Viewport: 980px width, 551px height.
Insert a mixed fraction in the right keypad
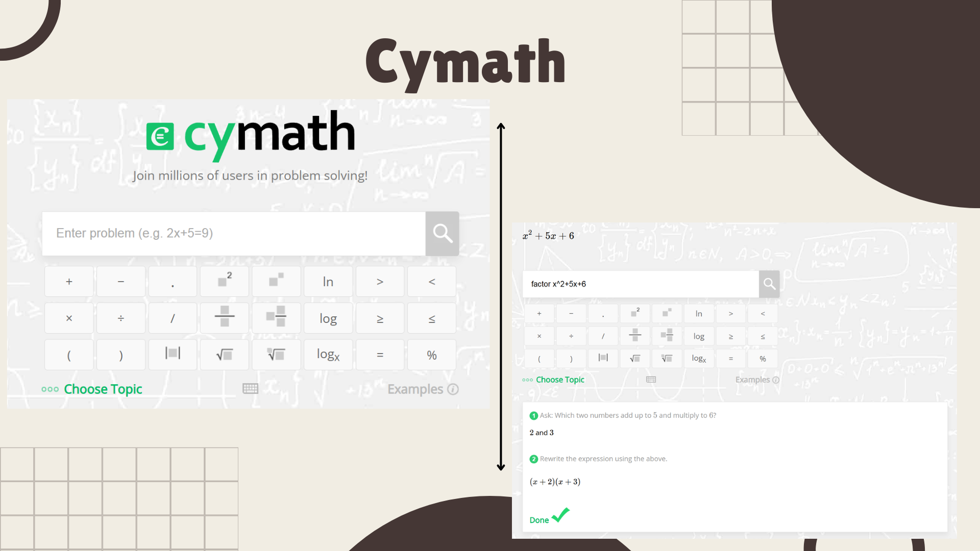tap(667, 336)
